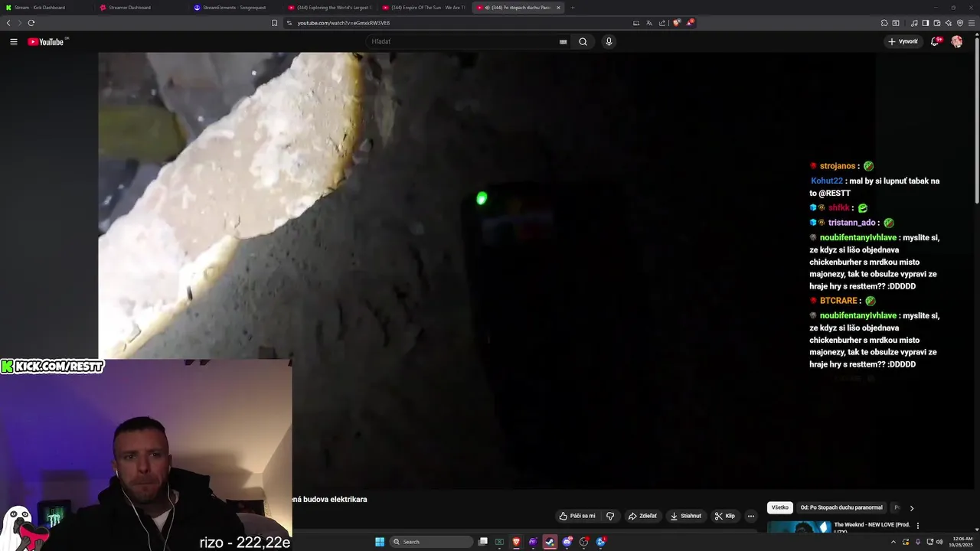Open the media control music note icon

914,23
